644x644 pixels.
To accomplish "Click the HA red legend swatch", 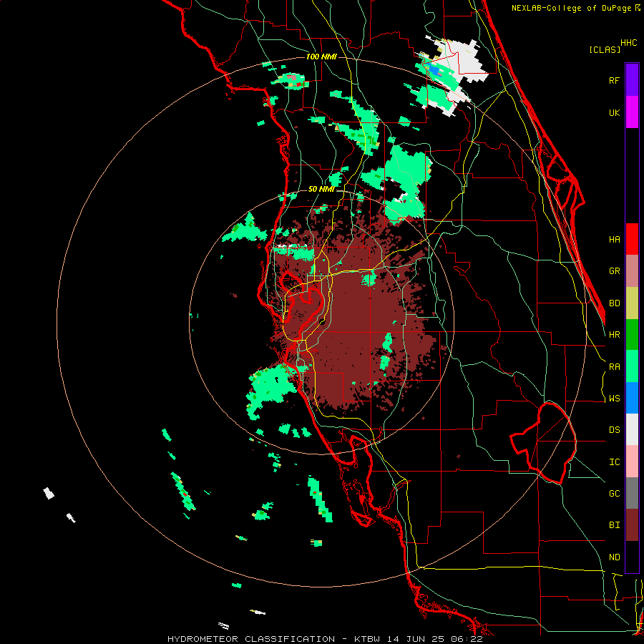I will pyautogui.click(x=632, y=239).
